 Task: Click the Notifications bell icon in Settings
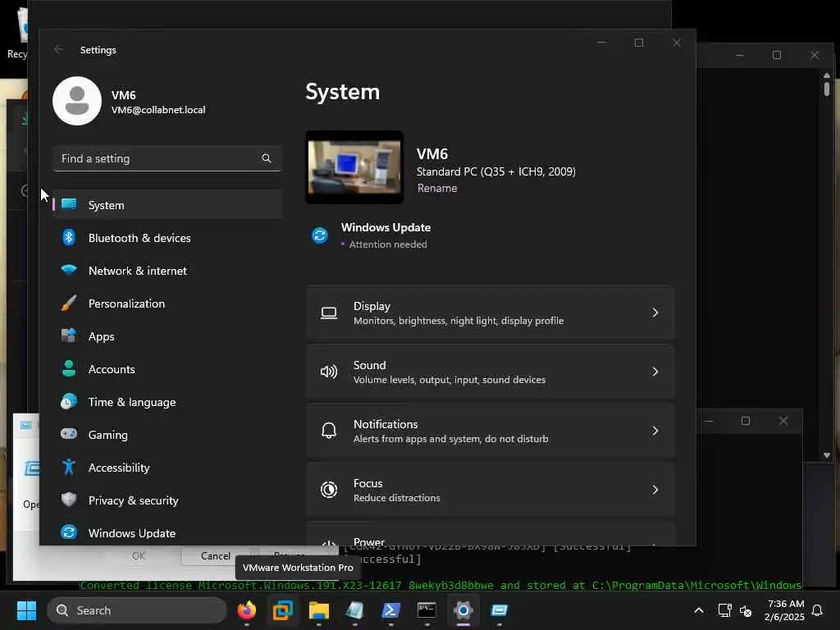tap(329, 431)
